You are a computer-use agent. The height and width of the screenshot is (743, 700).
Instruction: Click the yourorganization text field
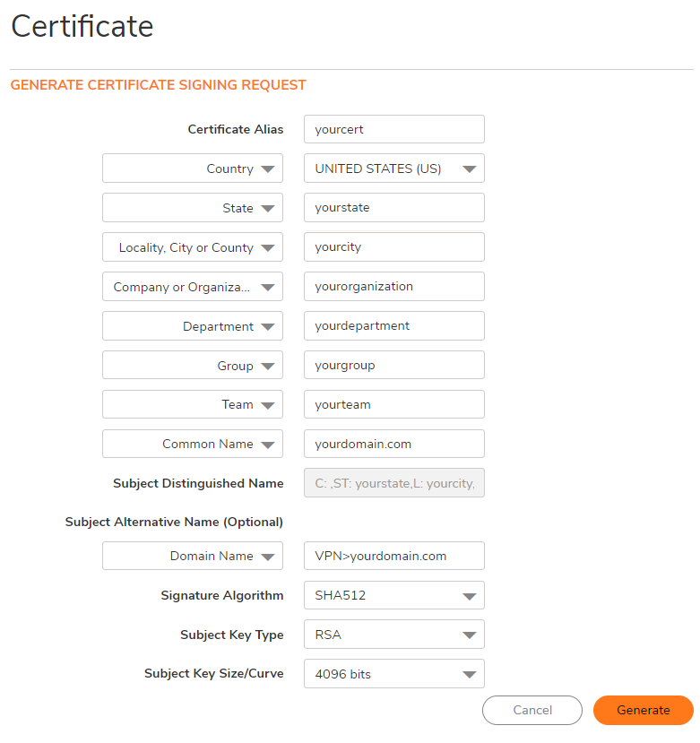(393, 287)
